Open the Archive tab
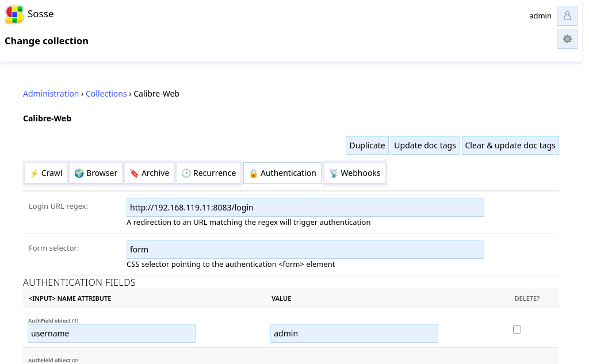The image size is (589, 364). [x=150, y=173]
